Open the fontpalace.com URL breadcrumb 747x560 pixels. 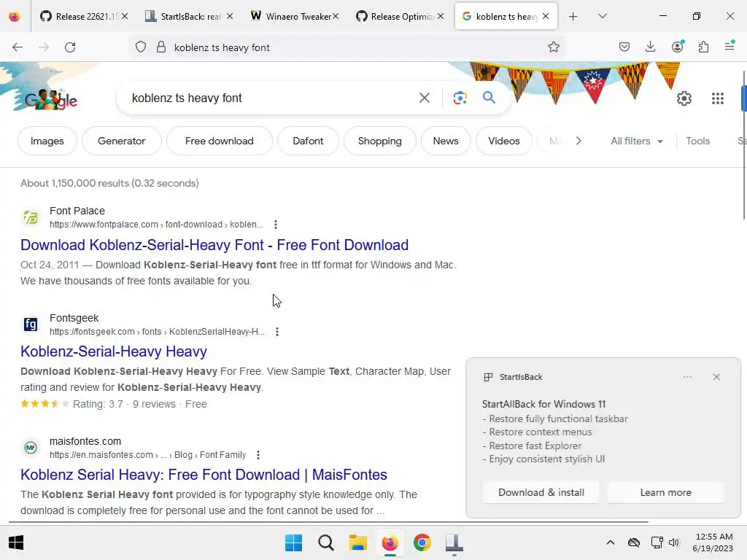pos(156,225)
